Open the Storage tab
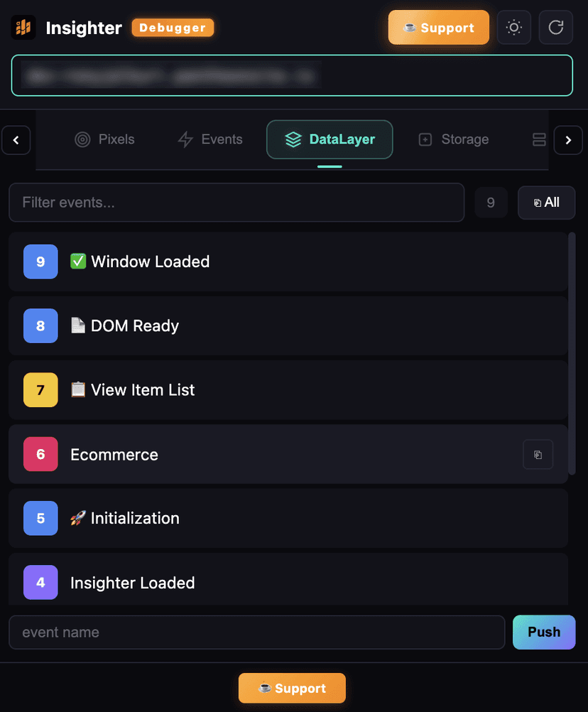Image resolution: width=588 pixels, height=712 pixels. coord(453,139)
